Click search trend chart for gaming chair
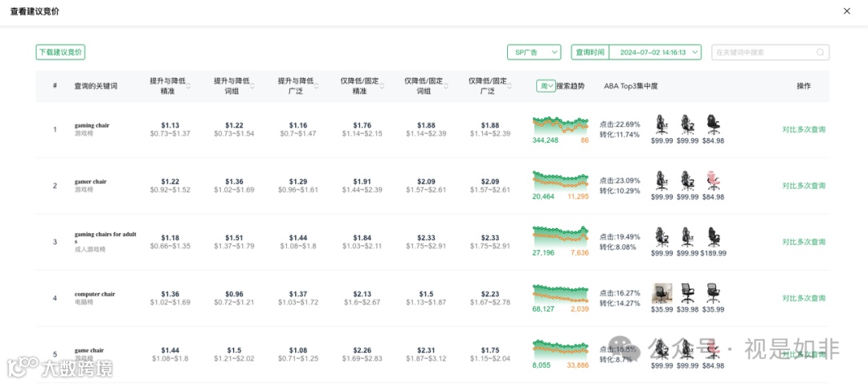The height and width of the screenshot is (384, 868). [x=560, y=126]
